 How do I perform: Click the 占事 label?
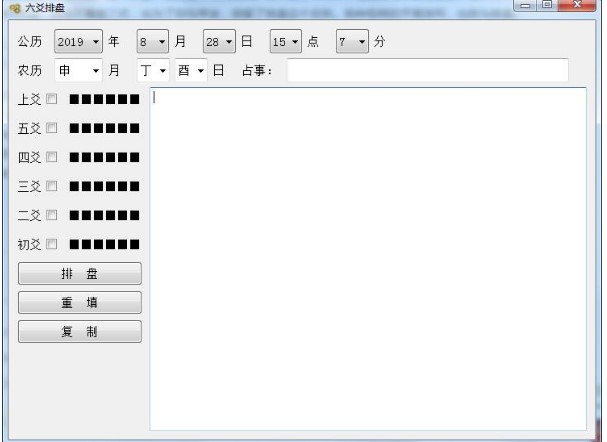[257, 70]
